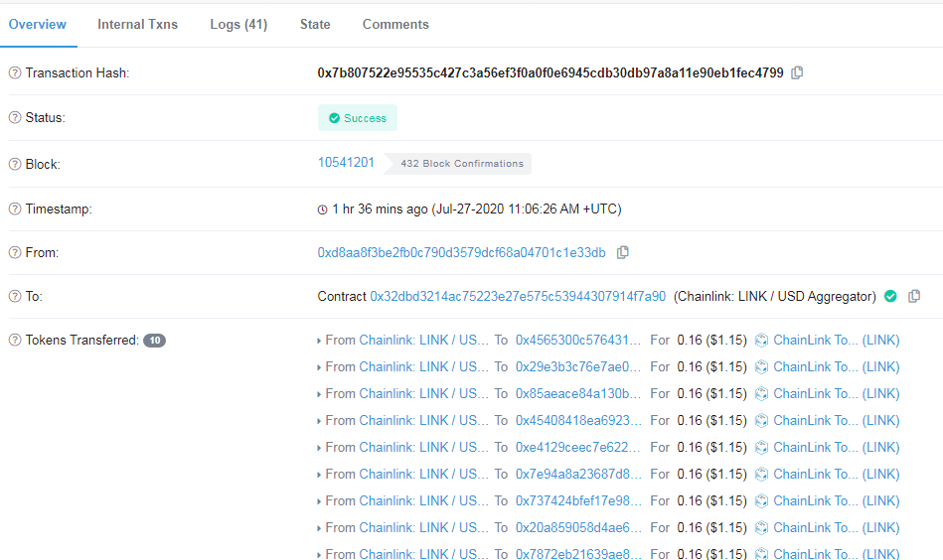Viewport: 943px width, 560px height.
Task: Open recipient address 0x85aeace84a130b link
Action: pyautogui.click(x=578, y=394)
